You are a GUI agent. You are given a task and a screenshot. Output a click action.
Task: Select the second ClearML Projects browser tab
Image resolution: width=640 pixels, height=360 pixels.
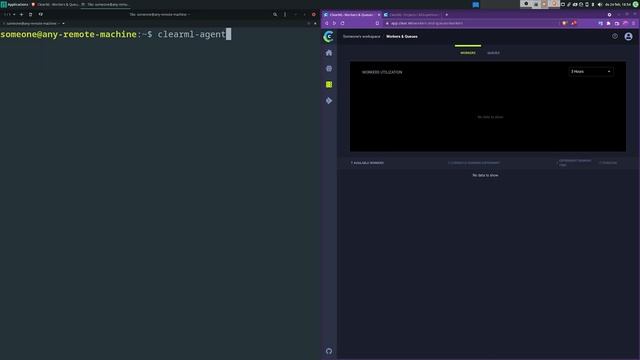[411, 15]
